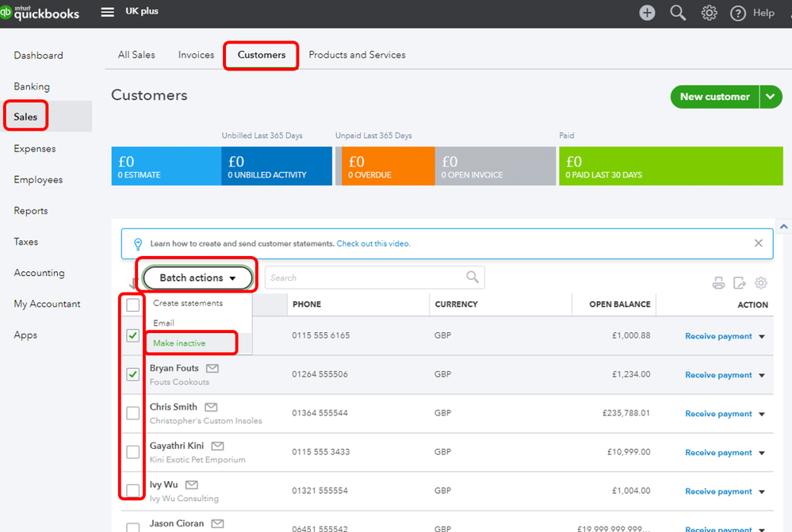The width and height of the screenshot is (792, 532).
Task: Click Receive payment for Gayathri Kini
Action: click(x=718, y=453)
